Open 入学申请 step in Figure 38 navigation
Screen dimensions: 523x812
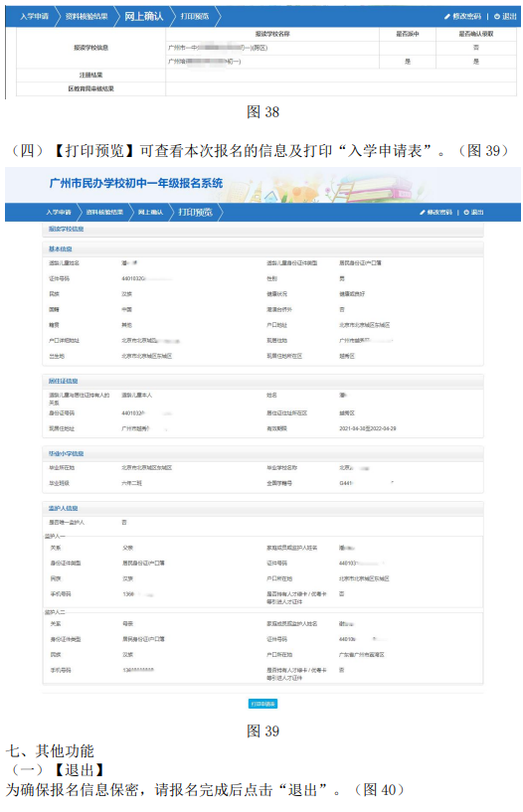34,17
